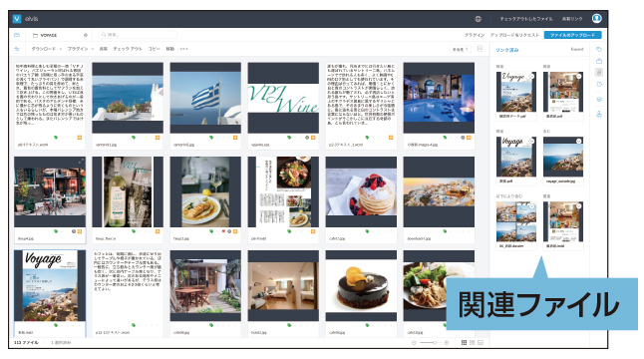Switch to list view layout
Screen dimensions: 644x359
(x=473, y=343)
